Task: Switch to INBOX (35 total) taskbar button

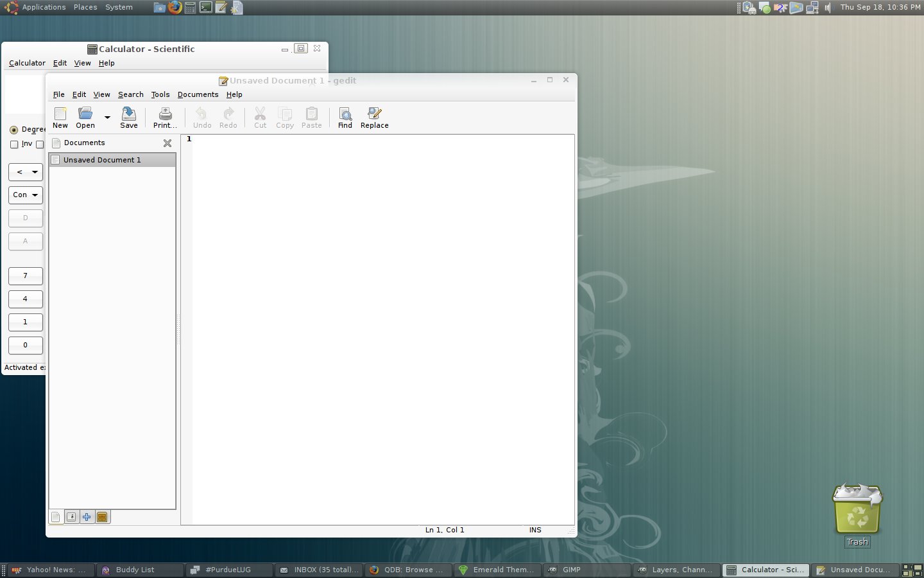Action: 319,570
